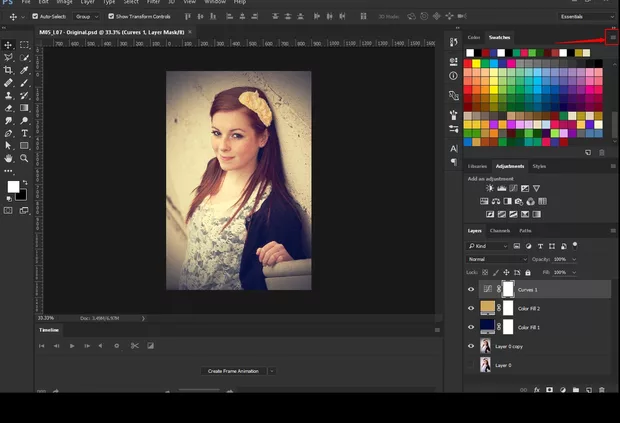The image size is (620, 423).
Task: Expand the dropdown arrow beside Create Frame Animation
Action: tap(271, 371)
